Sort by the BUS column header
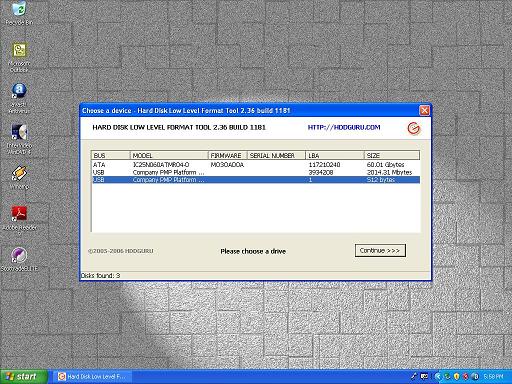This screenshot has height=384, width=512. tap(111, 155)
